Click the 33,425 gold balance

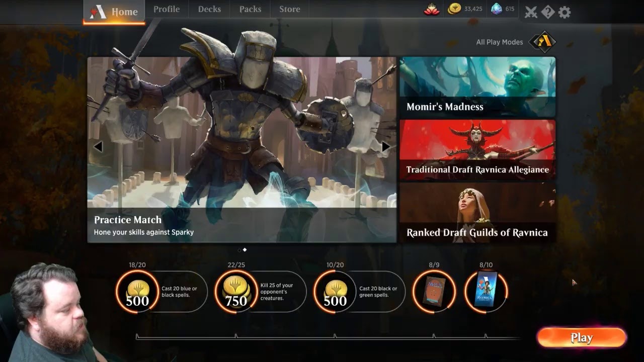(473, 9)
